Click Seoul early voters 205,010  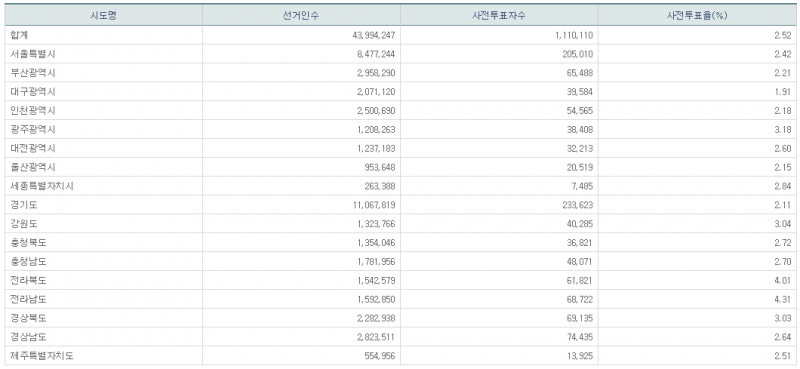pyautogui.click(x=578, y=54)
